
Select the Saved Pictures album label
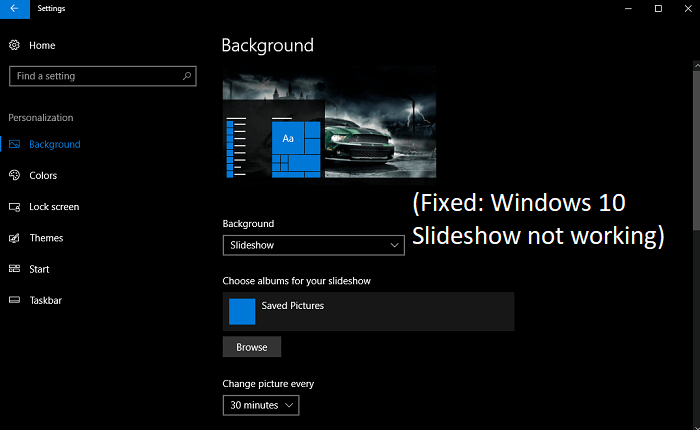click(293, 306)
